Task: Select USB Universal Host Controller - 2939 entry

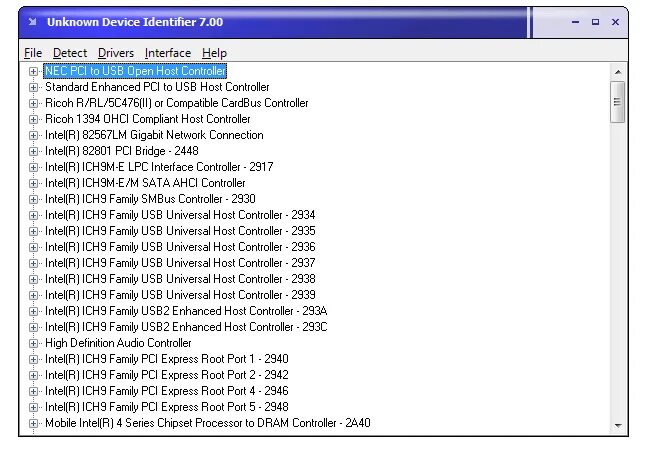Action: (180, 295)
